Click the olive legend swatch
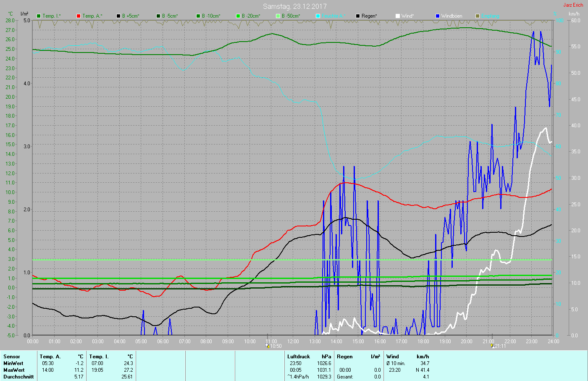The height and width of the screenshot is (381, 588). coord(478,16)
